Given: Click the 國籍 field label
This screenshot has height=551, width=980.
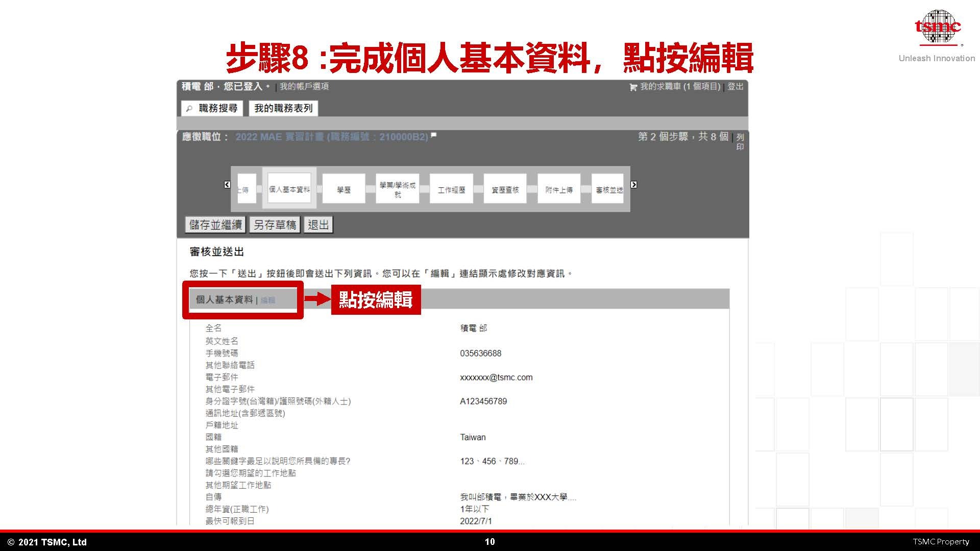Looking at the screenshot, I should coord(213,437).
